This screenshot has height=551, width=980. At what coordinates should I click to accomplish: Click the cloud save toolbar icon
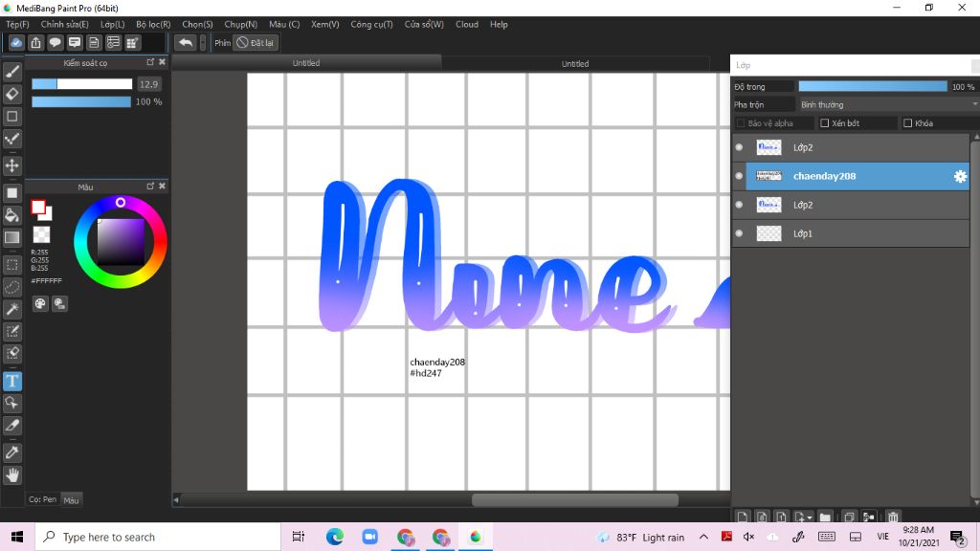click(x=16, y=42)
